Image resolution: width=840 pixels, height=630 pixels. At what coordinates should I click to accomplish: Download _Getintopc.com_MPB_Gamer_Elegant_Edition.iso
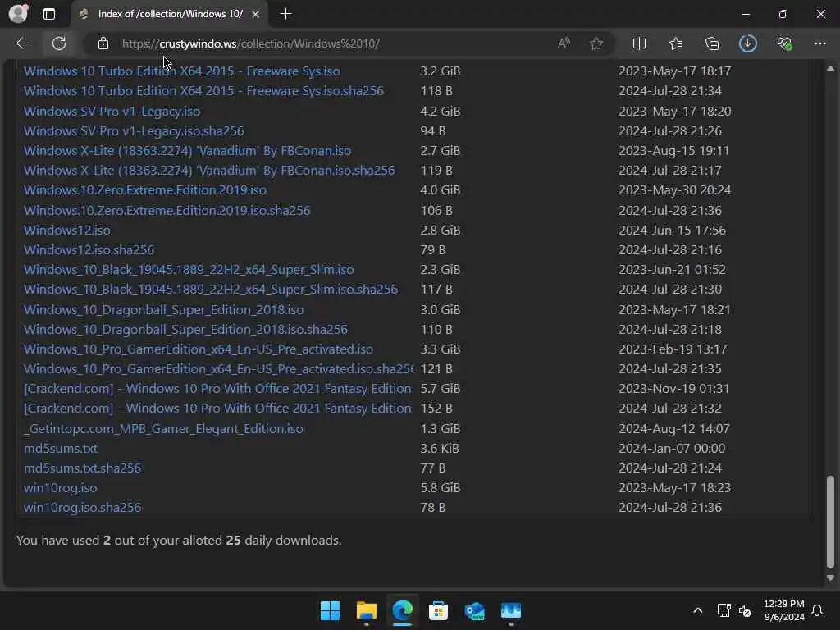(x=163, y=428)
